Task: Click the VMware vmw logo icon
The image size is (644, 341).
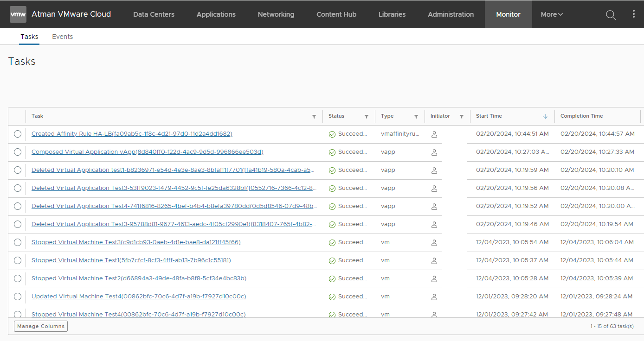Action: 18,14
